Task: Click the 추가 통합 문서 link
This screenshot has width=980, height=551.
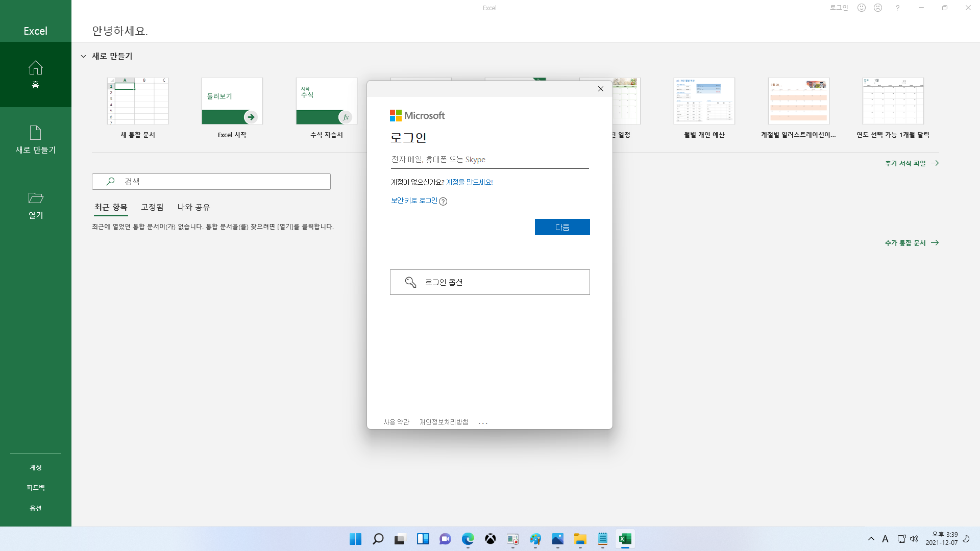Action: (x=912, y=243)
